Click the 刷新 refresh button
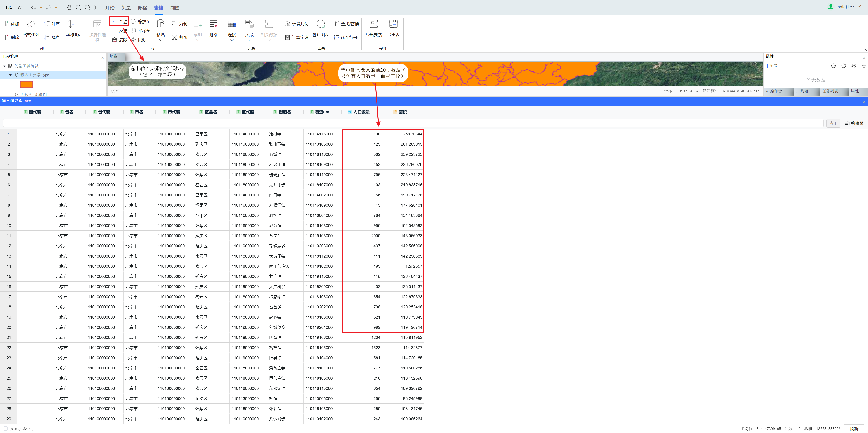Image resolution: width=868 pixels, height=433 pixels. (x=854, y=429)
